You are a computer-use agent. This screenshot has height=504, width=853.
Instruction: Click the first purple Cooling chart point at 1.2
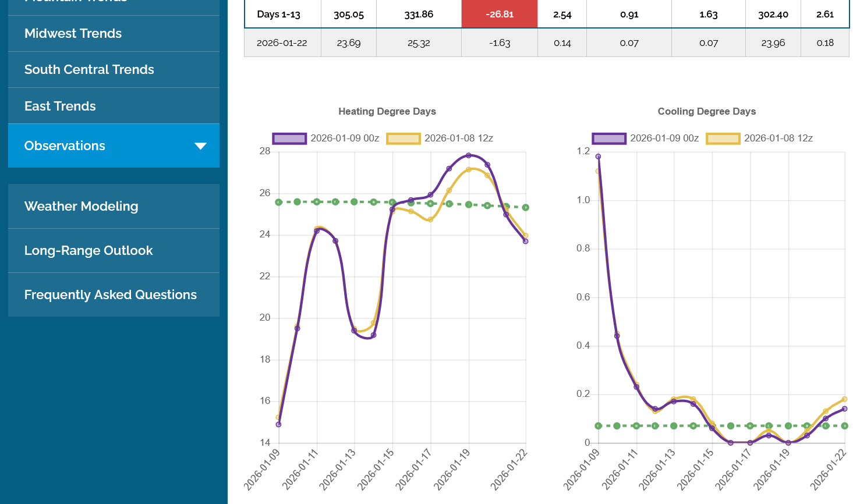pos(598,157)
